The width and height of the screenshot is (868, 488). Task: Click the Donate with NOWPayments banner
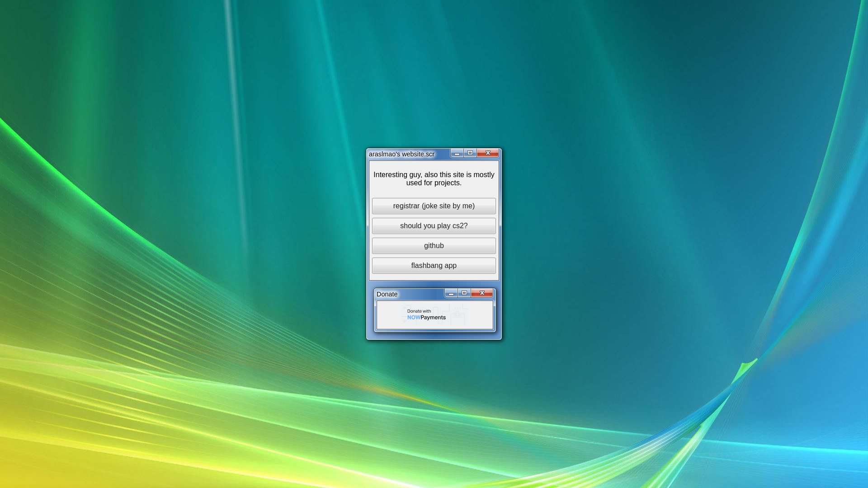[x=434, y=314]
